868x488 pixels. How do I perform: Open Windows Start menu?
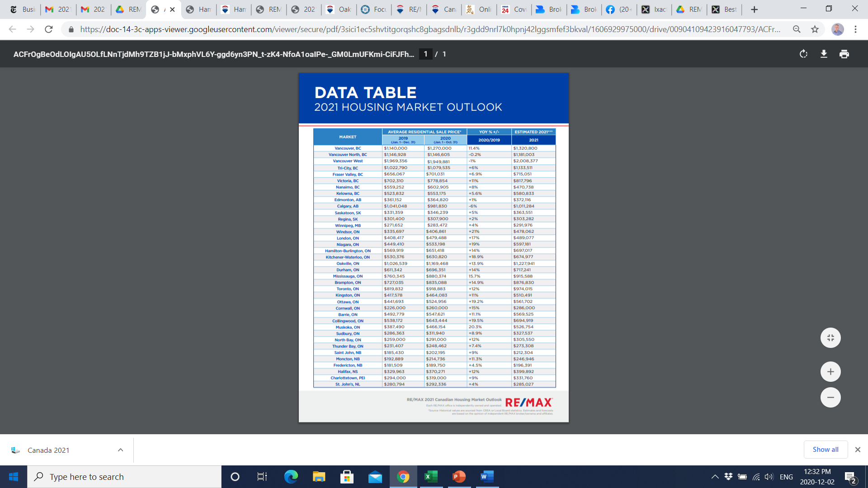tap(14, 477)
